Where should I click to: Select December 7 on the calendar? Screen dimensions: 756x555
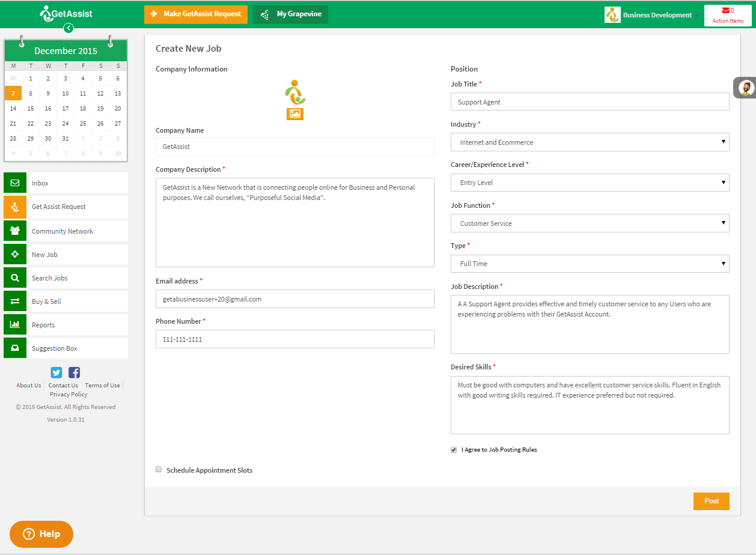point(13,93)
